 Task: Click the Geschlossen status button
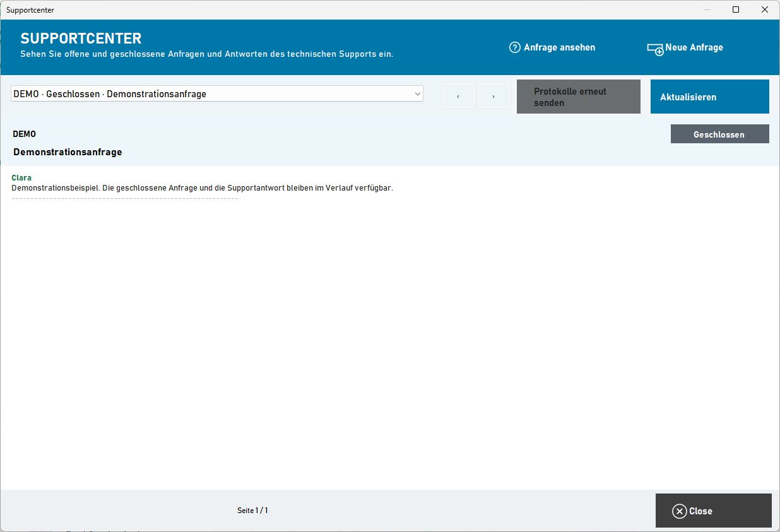pos(719,134)
